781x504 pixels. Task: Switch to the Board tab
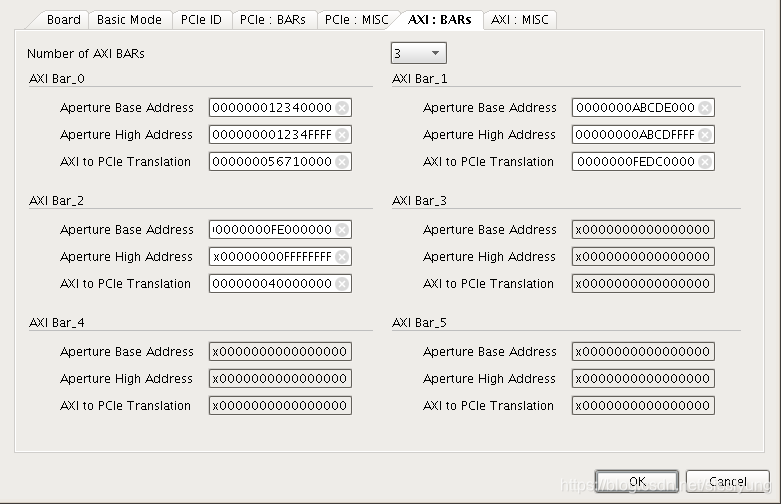click(63, 20)
